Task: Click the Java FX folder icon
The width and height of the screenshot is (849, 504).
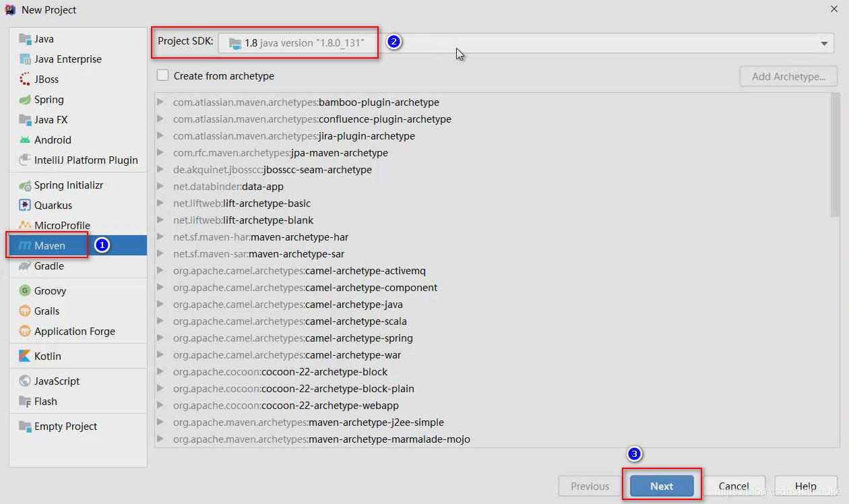Action: click(x=25, y=120)
